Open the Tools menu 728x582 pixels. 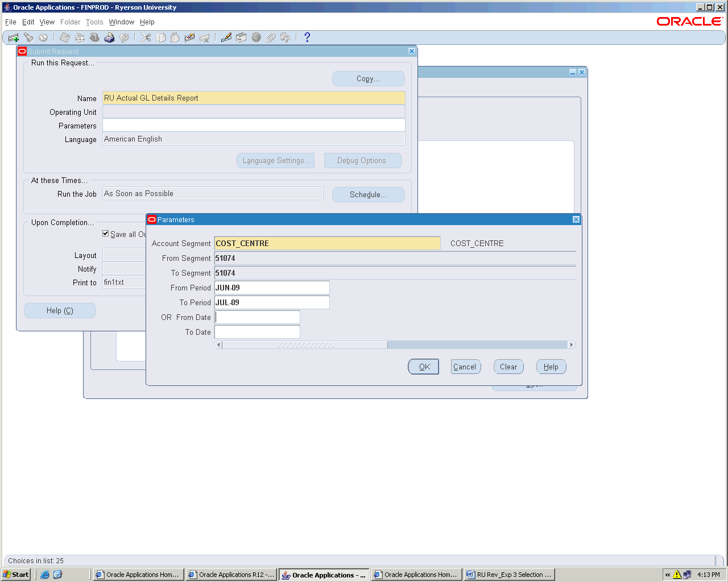click(94, 22)
